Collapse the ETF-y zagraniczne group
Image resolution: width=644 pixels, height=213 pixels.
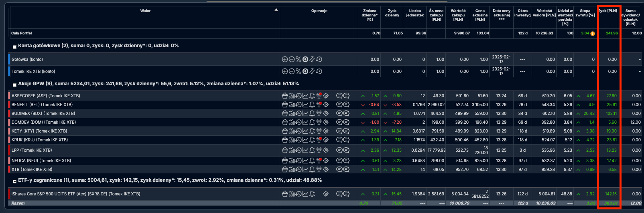click(15, 181)
